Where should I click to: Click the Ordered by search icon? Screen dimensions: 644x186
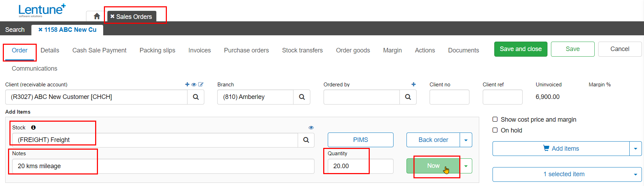408,97
